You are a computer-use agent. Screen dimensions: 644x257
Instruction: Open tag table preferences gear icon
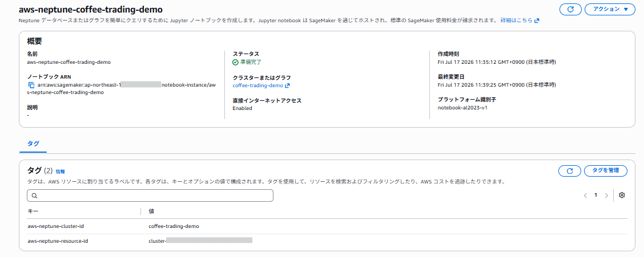click(x=622, y=195)
